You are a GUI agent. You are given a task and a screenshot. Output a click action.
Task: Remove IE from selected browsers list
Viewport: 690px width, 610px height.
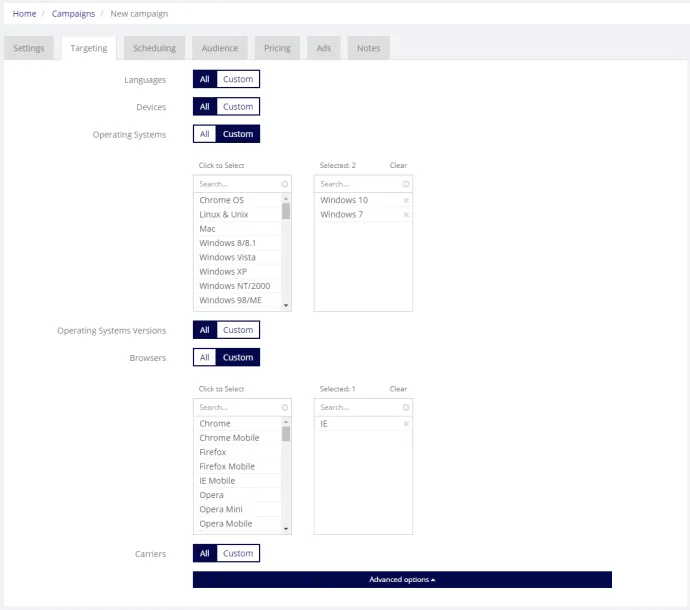coord(406,424)
